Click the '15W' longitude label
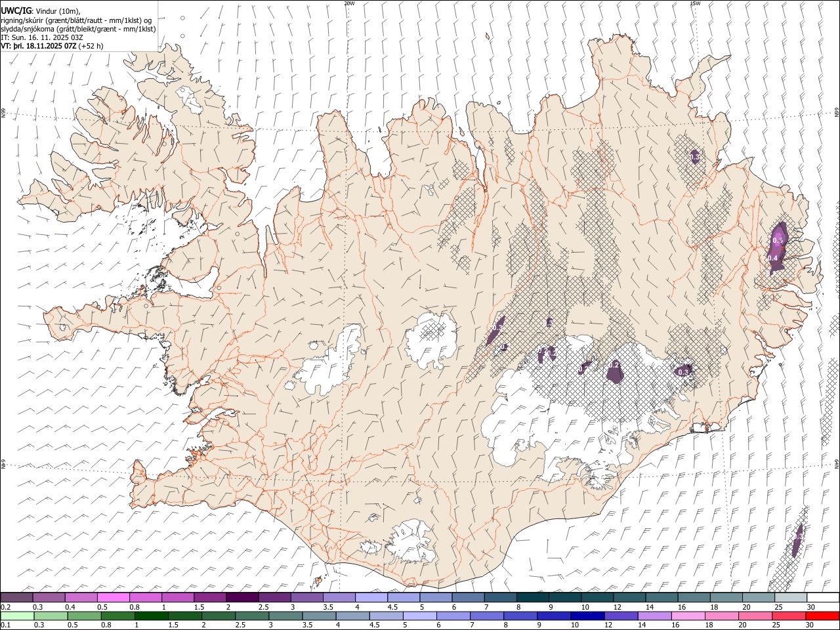The height and width of the screenshot is (630, 840). [695, 3]
